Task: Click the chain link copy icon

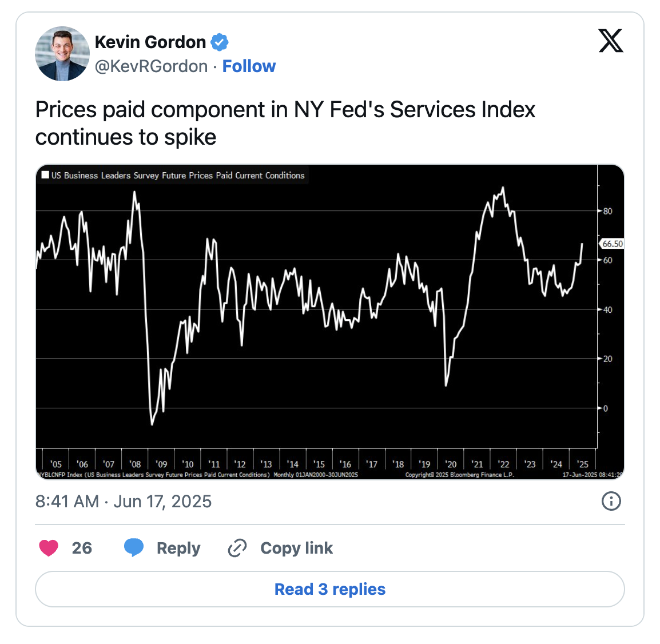Action: [x=237, y=548]
